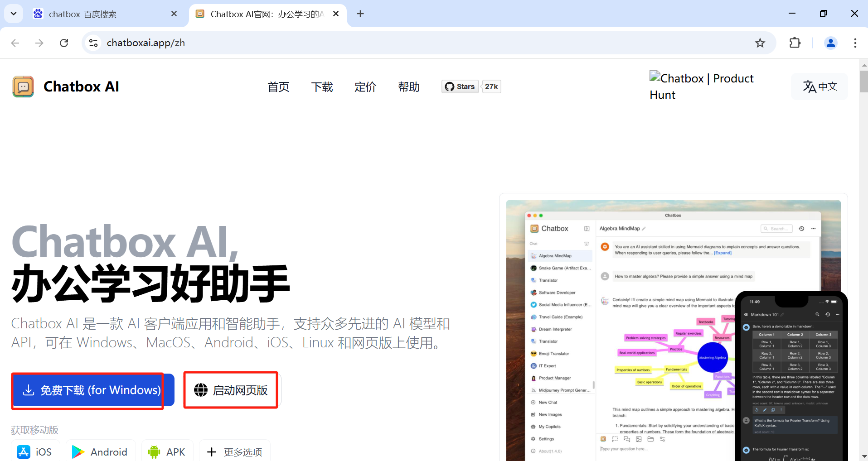
Task: Open a new browser tab
Action: click(360, 14)
